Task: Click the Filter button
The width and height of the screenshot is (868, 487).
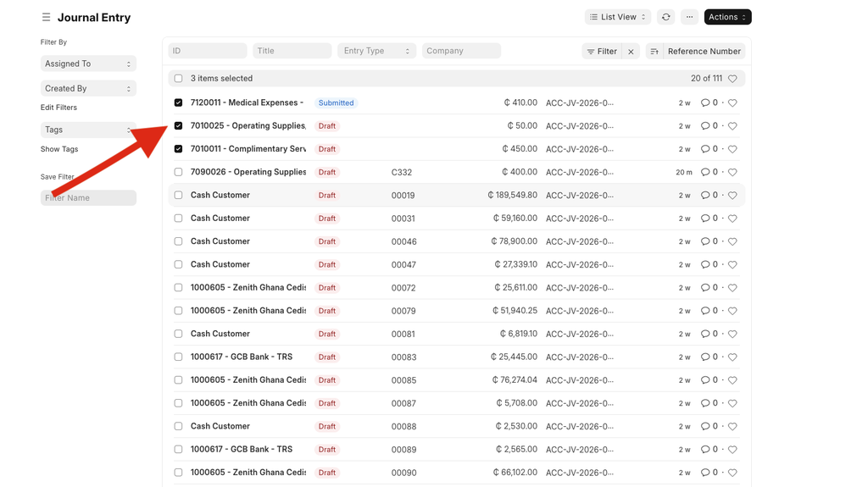Action: pyautogui.click(x=602, y=52)
